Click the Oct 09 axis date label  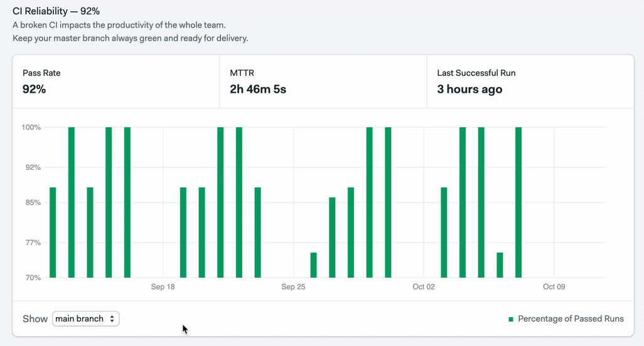coord(554,286)
